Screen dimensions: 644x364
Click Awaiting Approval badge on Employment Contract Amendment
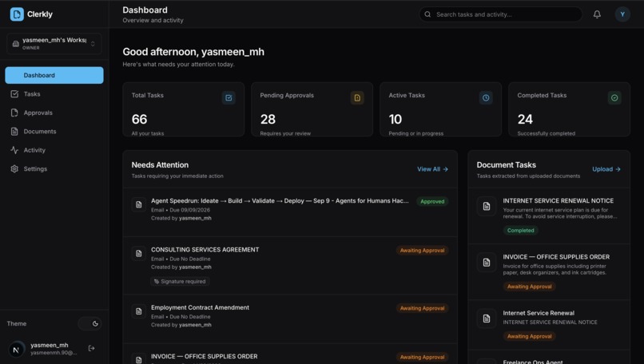point(422,308)
